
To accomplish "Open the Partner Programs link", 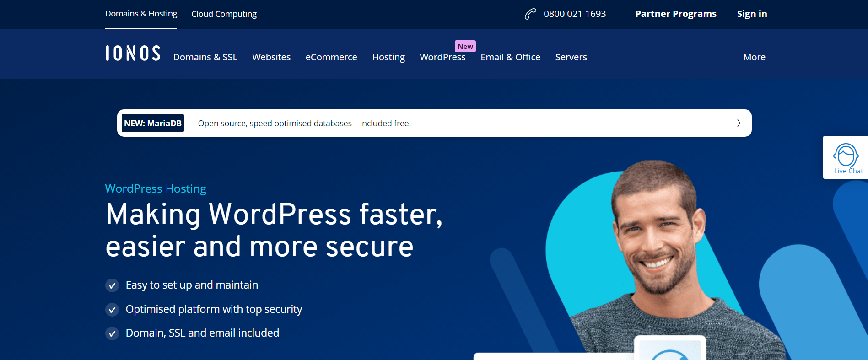I will pos(675,14).
